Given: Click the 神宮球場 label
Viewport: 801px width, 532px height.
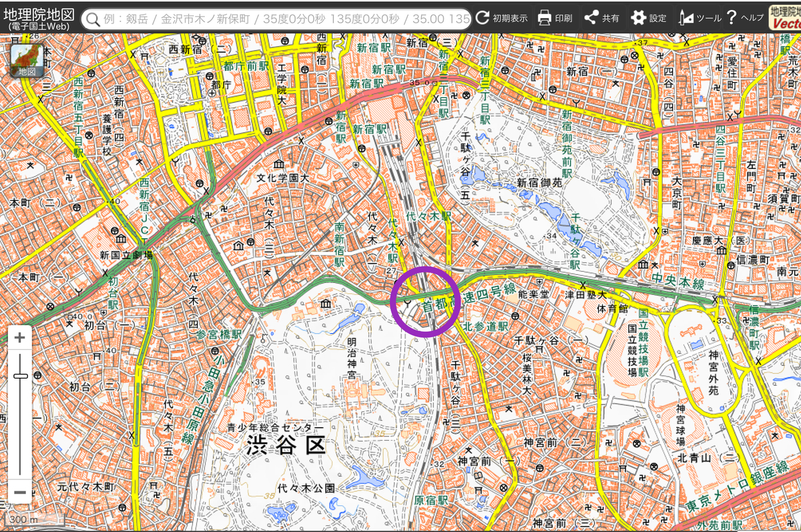Looking at the screenshot, I should (x=681, y=425).
